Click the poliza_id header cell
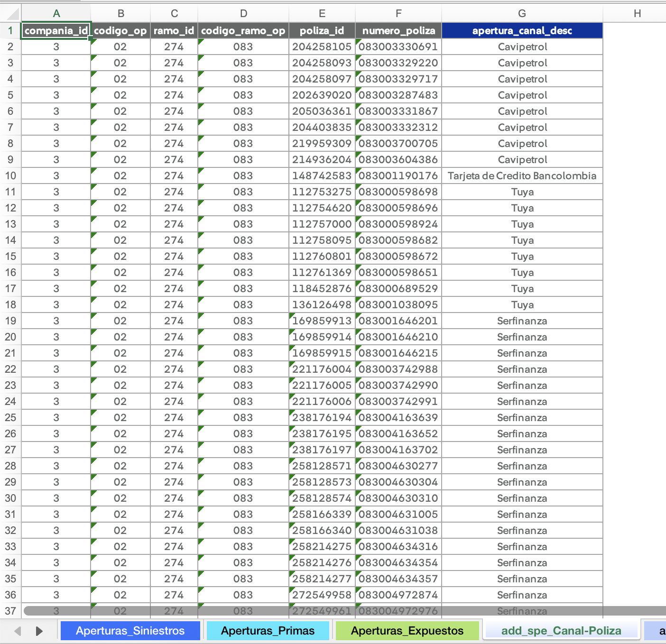Screen dimensions: 666x644 pyautogui.click(x=322, y=31)
